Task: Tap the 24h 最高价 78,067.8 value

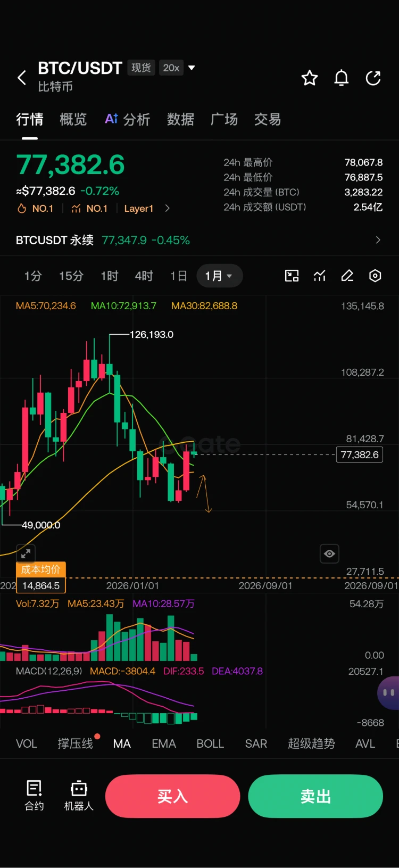Action: 363,162
